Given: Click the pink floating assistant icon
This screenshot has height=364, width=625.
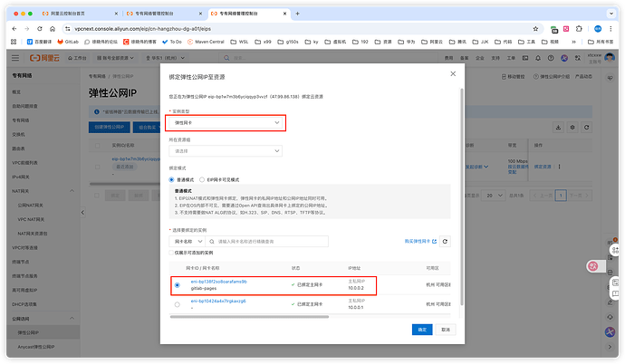Looking at the screenshot, I should [x=593, y=265].
